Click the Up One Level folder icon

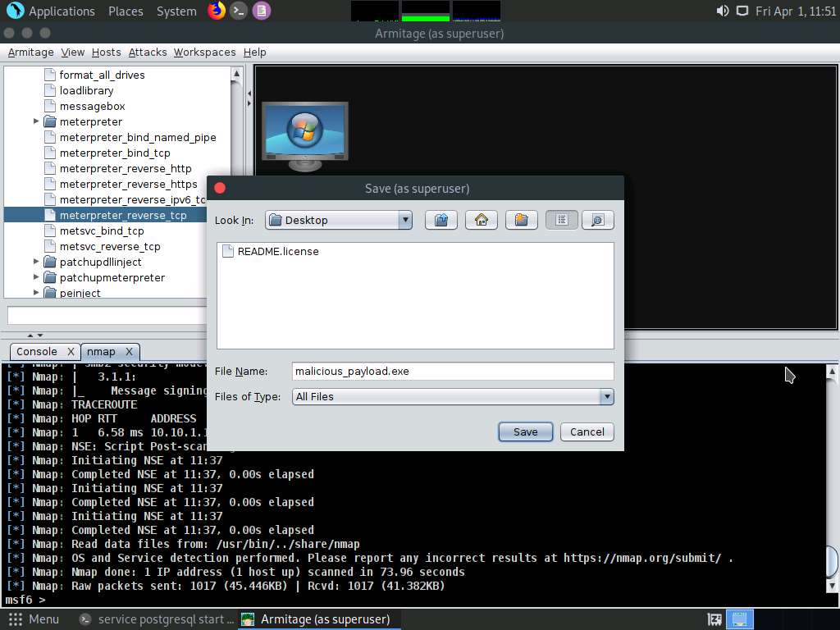coord(441,220)
